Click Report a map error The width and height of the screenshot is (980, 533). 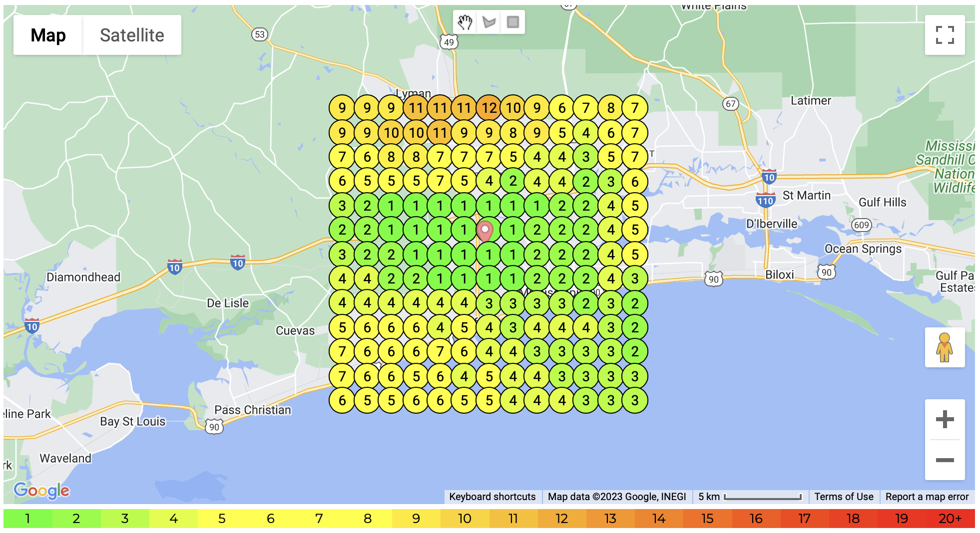coord(927,497)
